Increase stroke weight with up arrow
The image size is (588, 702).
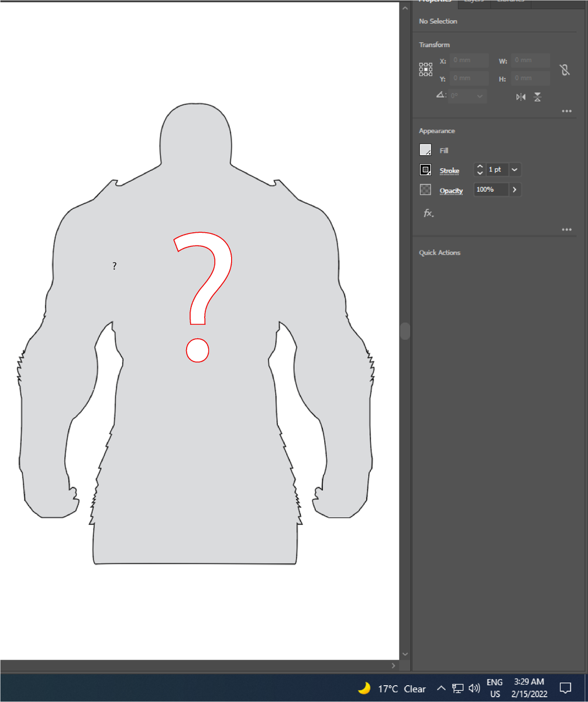click(x=480, y=166)
